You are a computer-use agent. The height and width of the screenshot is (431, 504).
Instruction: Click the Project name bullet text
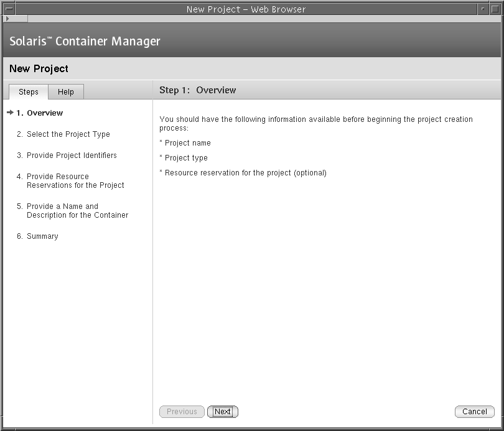pyautogui.click(x=188, y=143)
